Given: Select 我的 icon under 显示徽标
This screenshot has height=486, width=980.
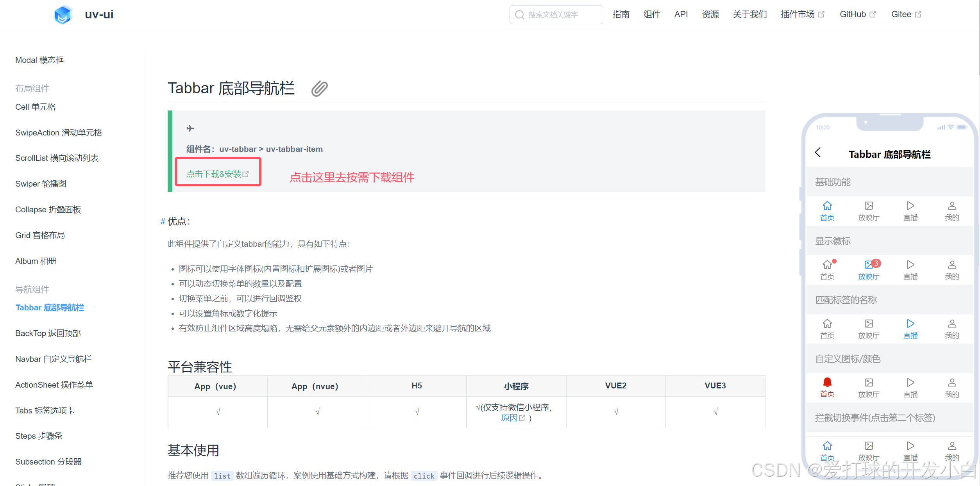Looking at the screenshot, I should tap(952, 265).
